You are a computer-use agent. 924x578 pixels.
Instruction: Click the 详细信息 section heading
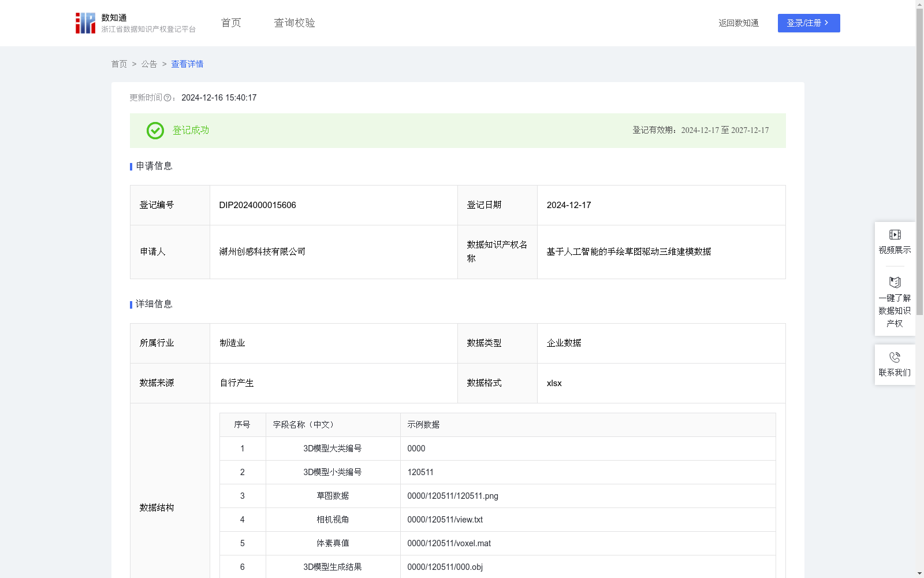click(x=154, y=304)
